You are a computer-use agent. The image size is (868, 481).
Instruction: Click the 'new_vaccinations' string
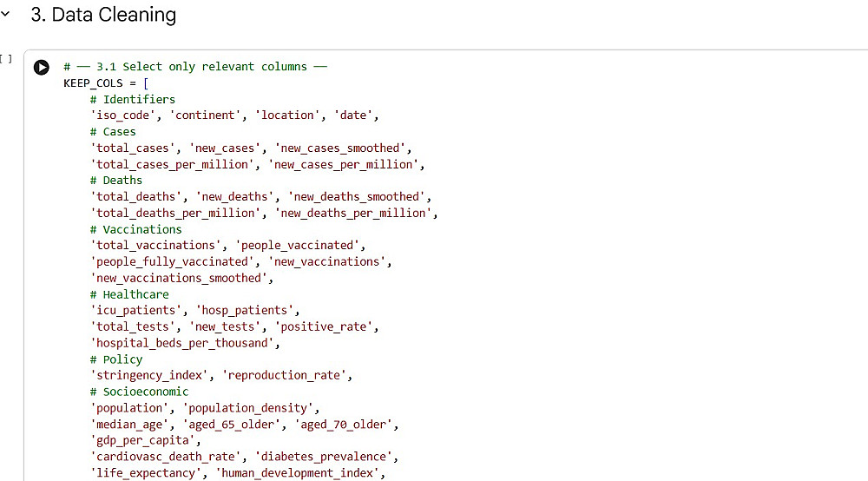pos(326,262)
